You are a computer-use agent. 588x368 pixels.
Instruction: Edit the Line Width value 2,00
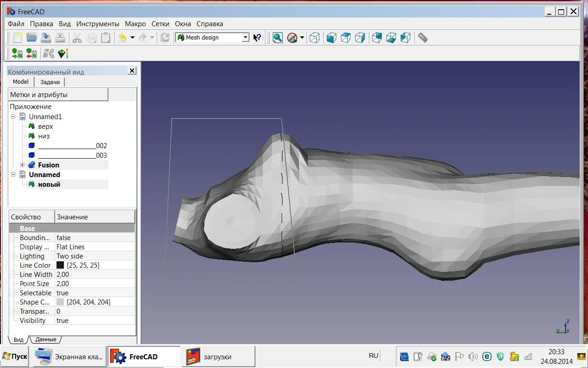[x=95, y=275]
